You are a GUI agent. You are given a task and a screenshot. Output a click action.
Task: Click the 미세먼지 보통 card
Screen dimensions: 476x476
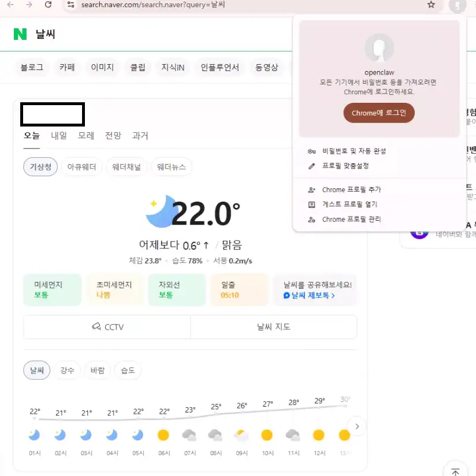click(52, 289)
